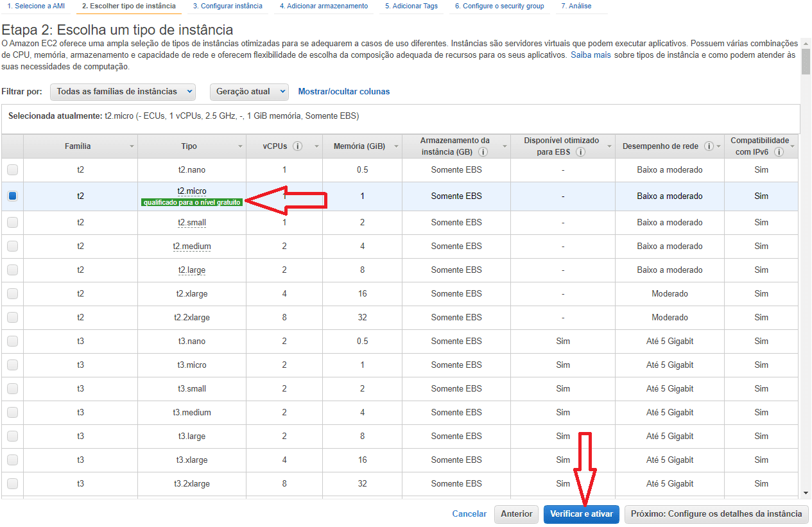
Task: Go to step 4 Adicionar armazenamento
Action: coord(324,6)
